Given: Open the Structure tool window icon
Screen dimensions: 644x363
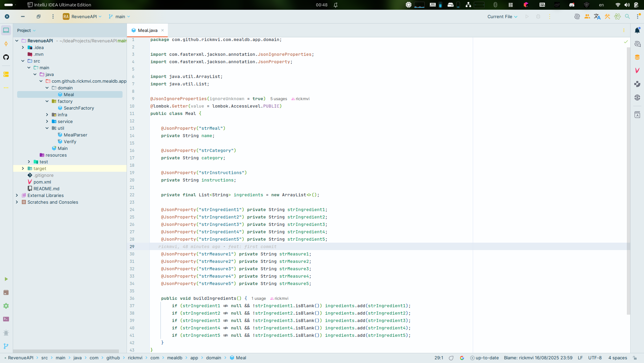Looking at the screenshot, I should point(6,74).
